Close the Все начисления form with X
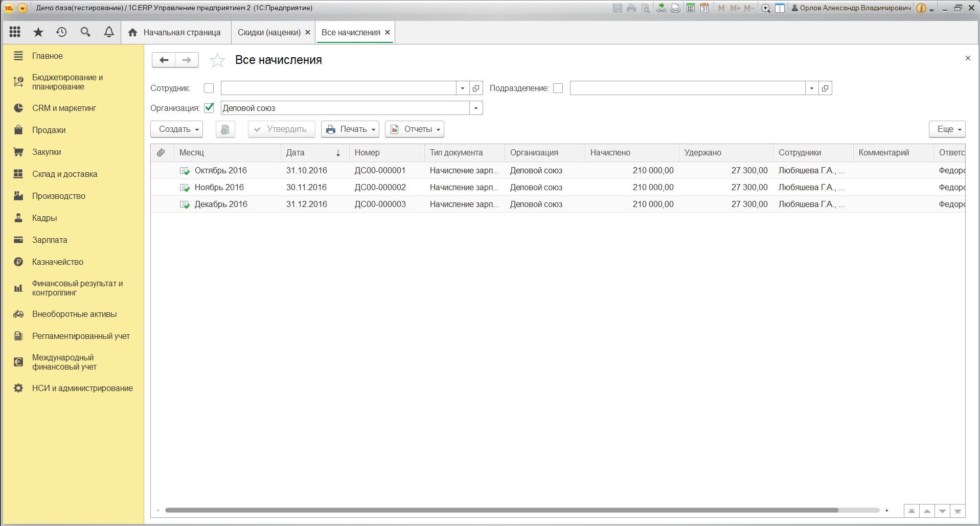 968,58
